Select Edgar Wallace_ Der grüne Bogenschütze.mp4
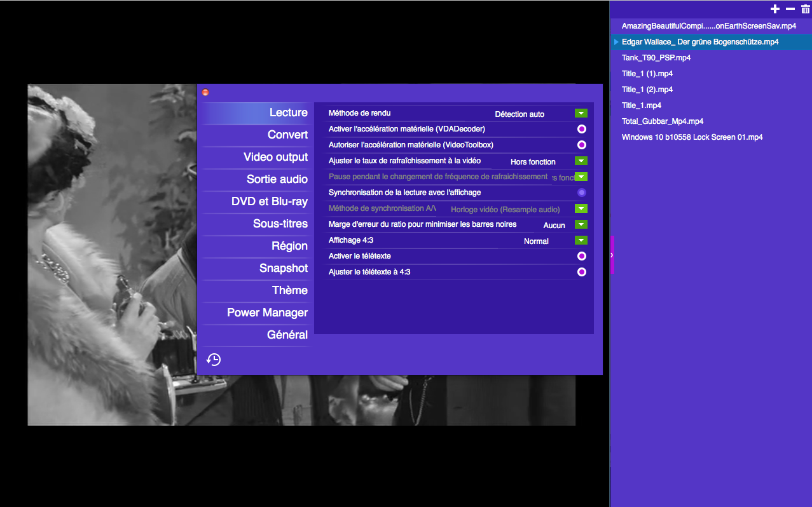Screen dimensions: 812x507 click(x=712, y=42)
